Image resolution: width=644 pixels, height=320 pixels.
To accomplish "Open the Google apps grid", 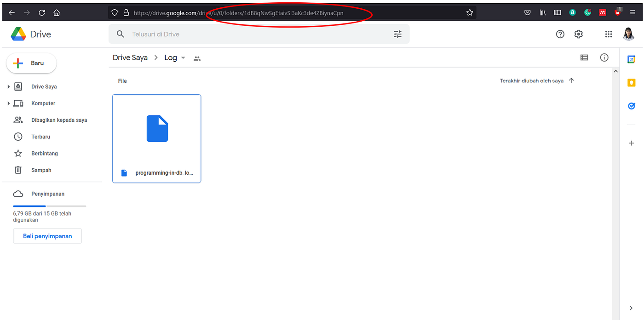I will (x=608, y=34).
